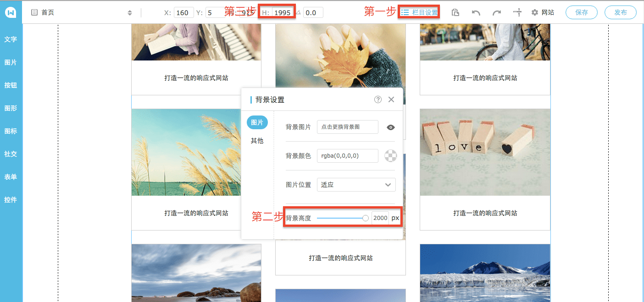Open the transparent color swatch picker
This screenshot has width=644, height=302.
coord(390,156)
